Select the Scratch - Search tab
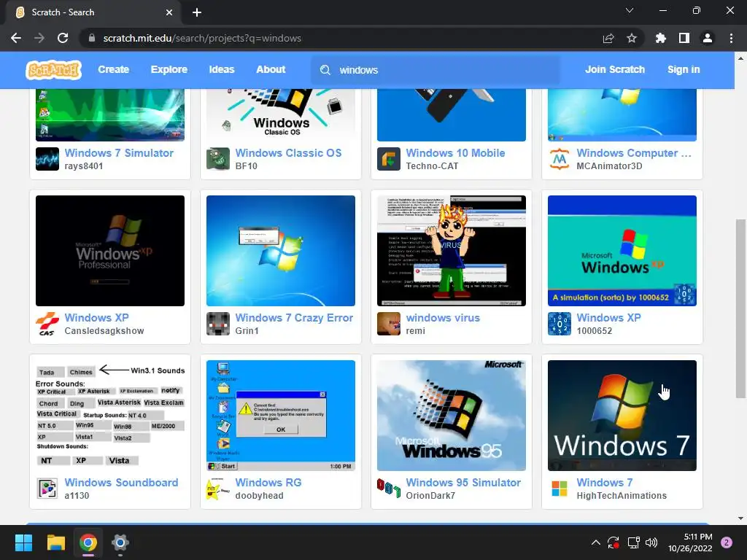 click(x=93, y=12)
